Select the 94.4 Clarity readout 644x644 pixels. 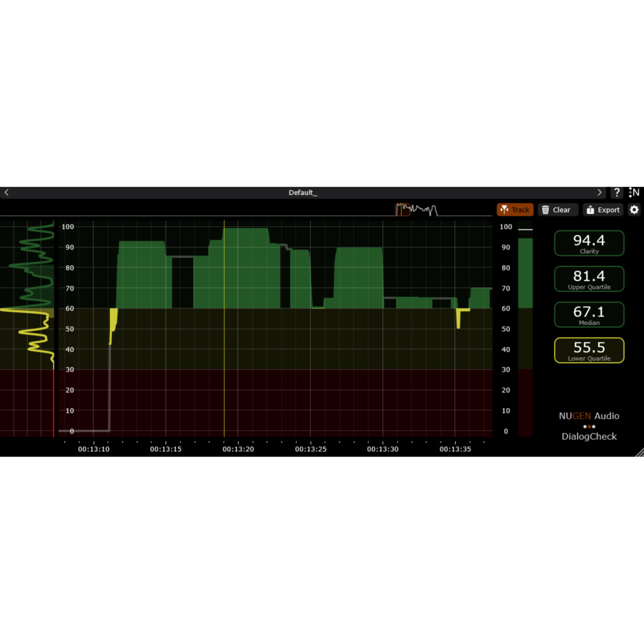[589, 243]
